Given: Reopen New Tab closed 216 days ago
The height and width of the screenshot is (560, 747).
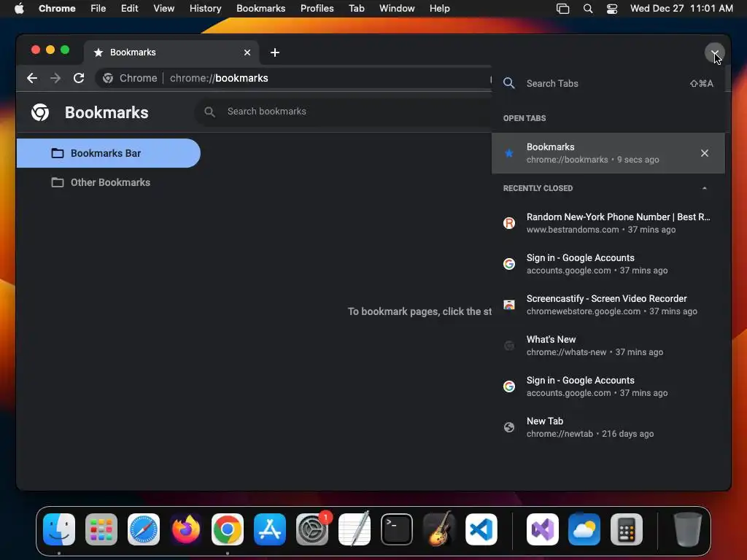Looking at the screenshot, I should click(x=608, y=427).
